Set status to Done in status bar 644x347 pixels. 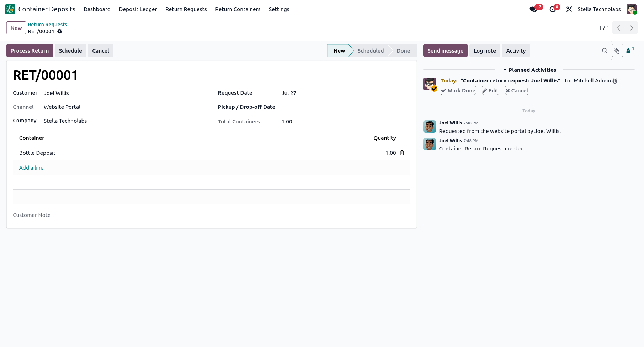(x=403, y=51)
